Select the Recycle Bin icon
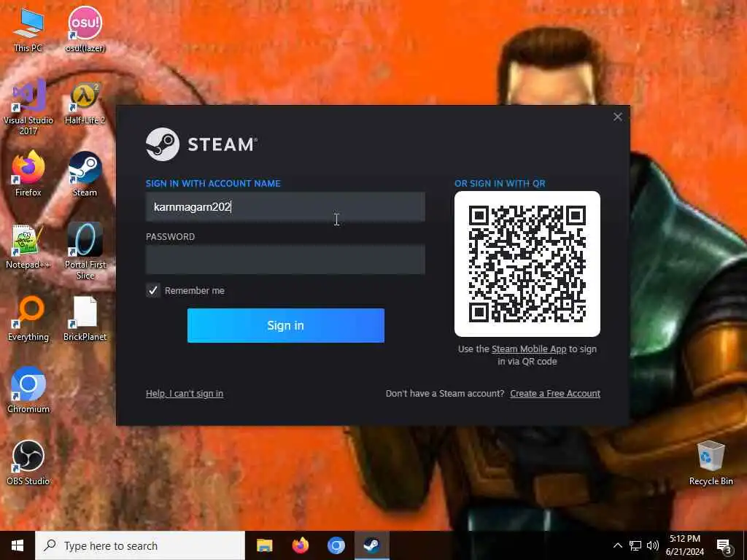 pyautogui.click(x=711, y=463)
